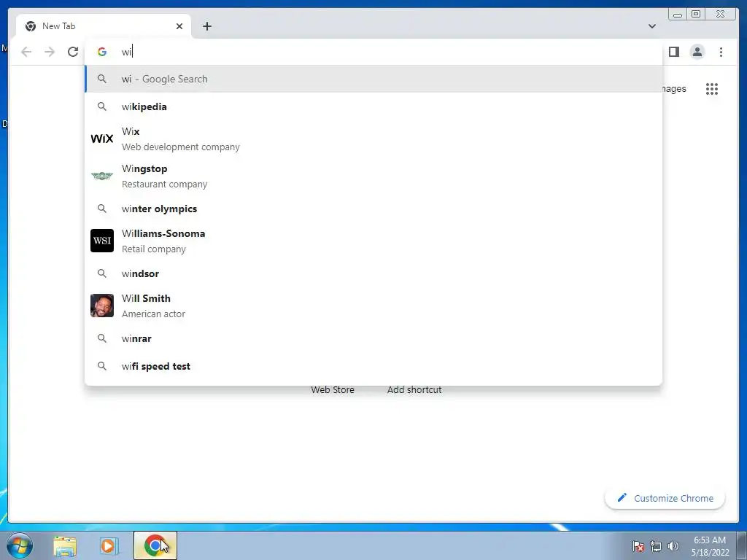The image size is (747, 560).
Task: Click the Wingstop logo icon
Action: [102, 176]
